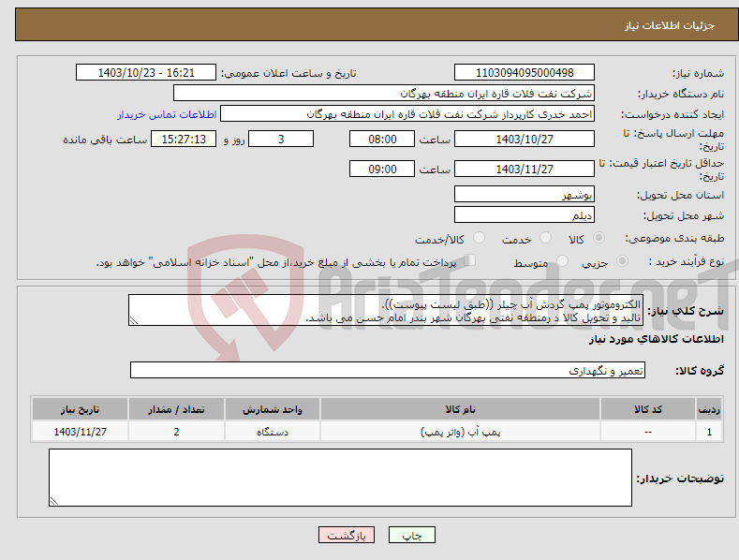This screenshot has width=739, height=560.
Task: Click the description textarea resize handle
Action: (134, 320)
